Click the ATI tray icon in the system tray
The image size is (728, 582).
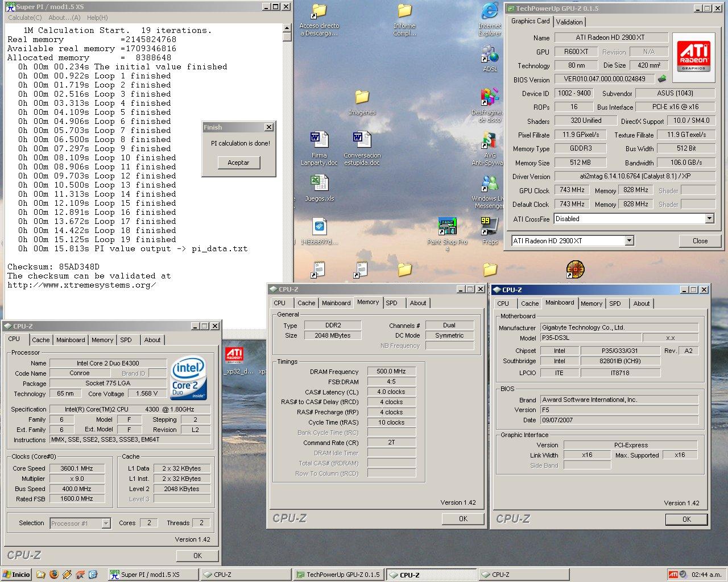click(673, 575)
